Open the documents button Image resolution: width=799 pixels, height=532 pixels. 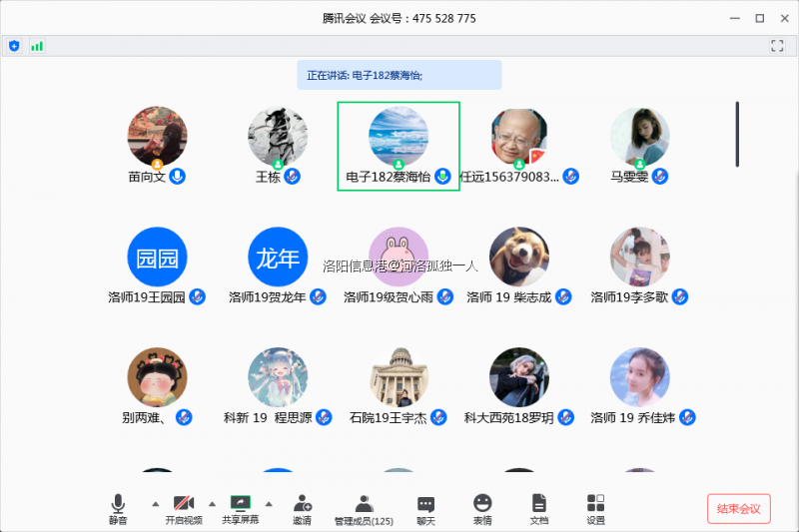tap(538, 509)
